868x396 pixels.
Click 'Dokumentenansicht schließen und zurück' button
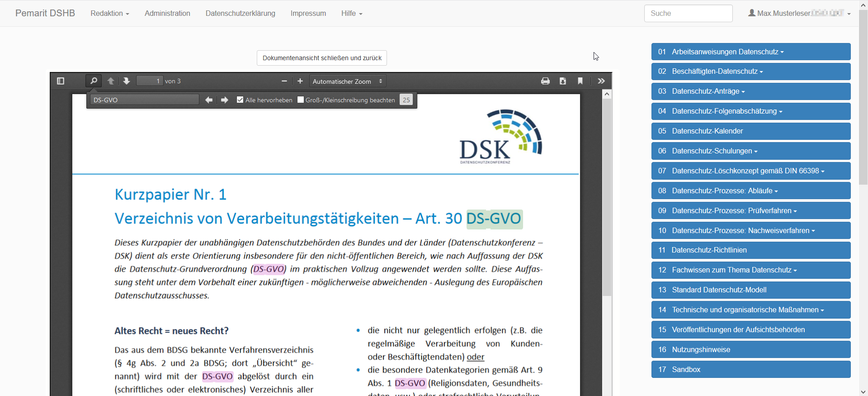[322, 58]
